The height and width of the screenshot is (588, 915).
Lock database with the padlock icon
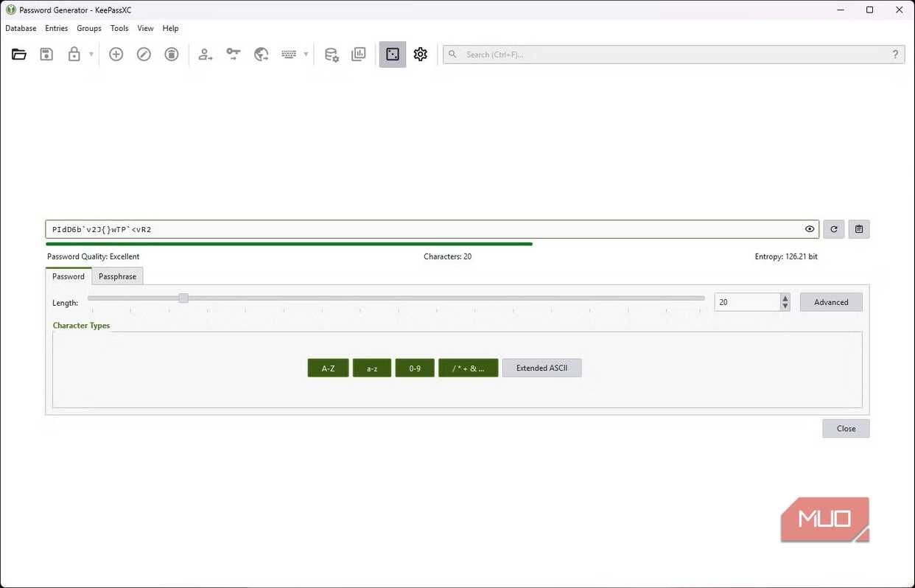tap(74, 55)
